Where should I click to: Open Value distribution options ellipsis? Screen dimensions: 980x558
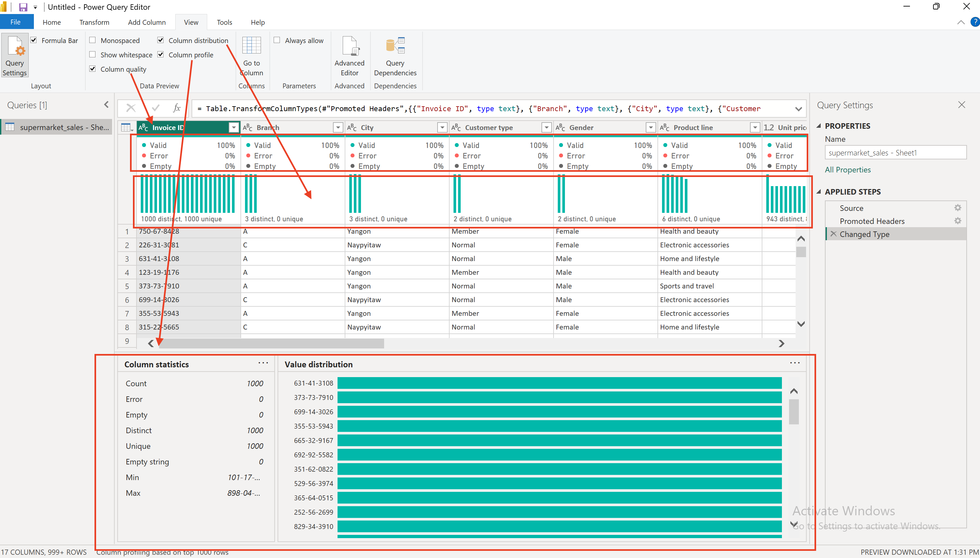coord(795,363)
